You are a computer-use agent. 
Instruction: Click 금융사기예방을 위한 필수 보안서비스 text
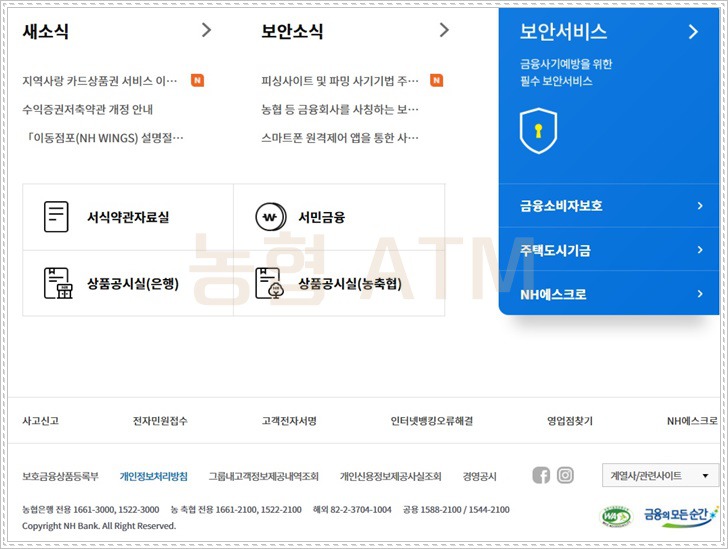pyautogui.click(x=566, y=72)
